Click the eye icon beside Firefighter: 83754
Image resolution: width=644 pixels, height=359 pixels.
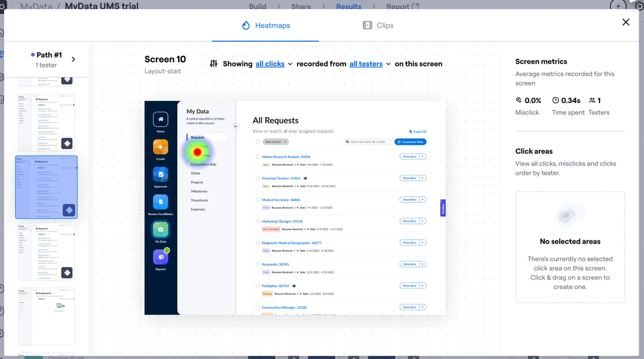click(294, 286)
